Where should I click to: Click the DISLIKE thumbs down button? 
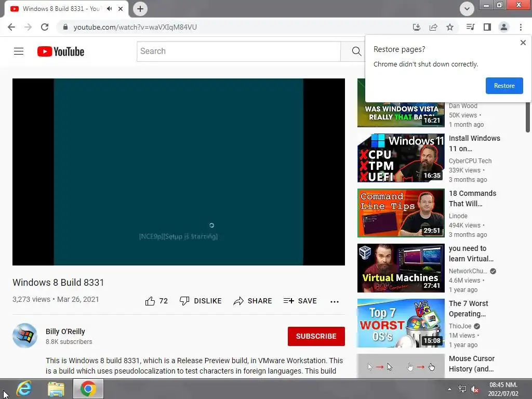point(201,301)
